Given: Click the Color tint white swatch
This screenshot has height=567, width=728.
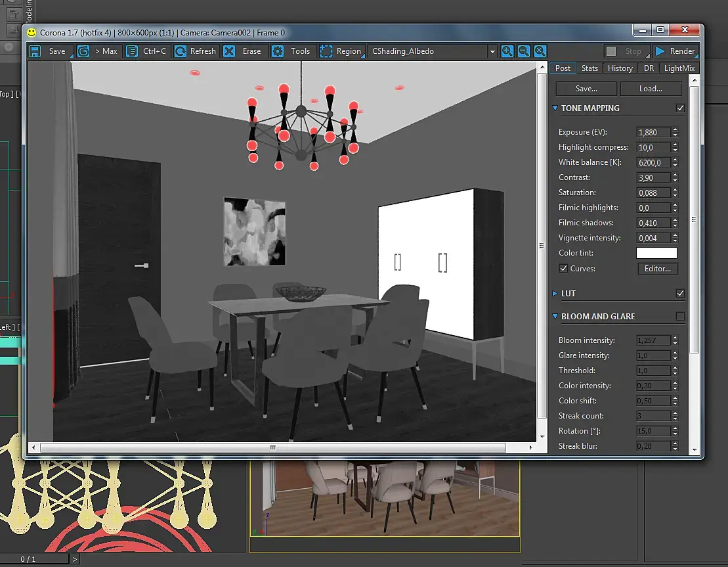Looking at the screenshot, I should [x=656, y=253].
